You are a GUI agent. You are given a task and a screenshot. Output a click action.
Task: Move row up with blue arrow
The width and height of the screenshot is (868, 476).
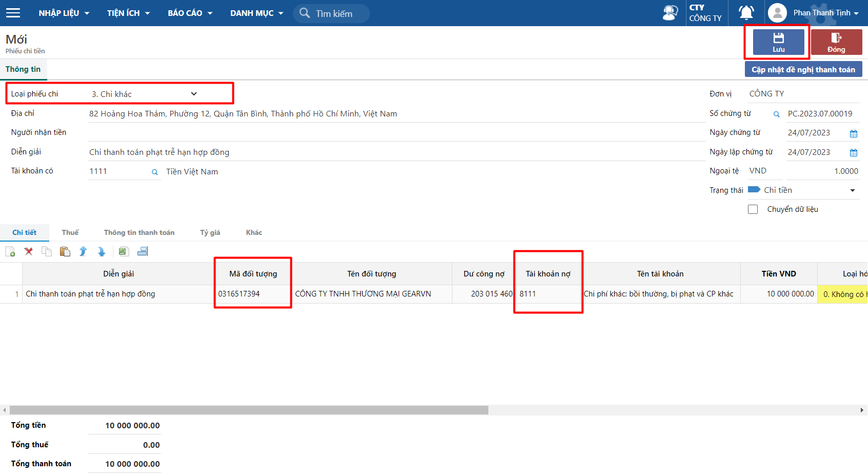(83, 251)
